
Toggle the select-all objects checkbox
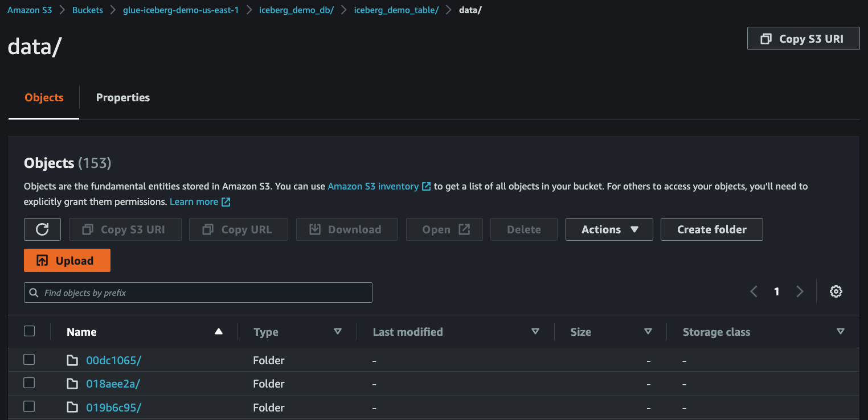(x=30, y=331)
